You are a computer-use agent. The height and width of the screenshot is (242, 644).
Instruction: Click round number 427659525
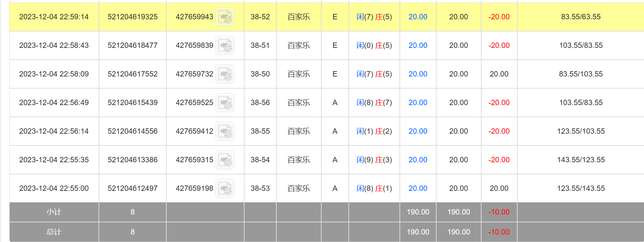(x=194, y=103)
